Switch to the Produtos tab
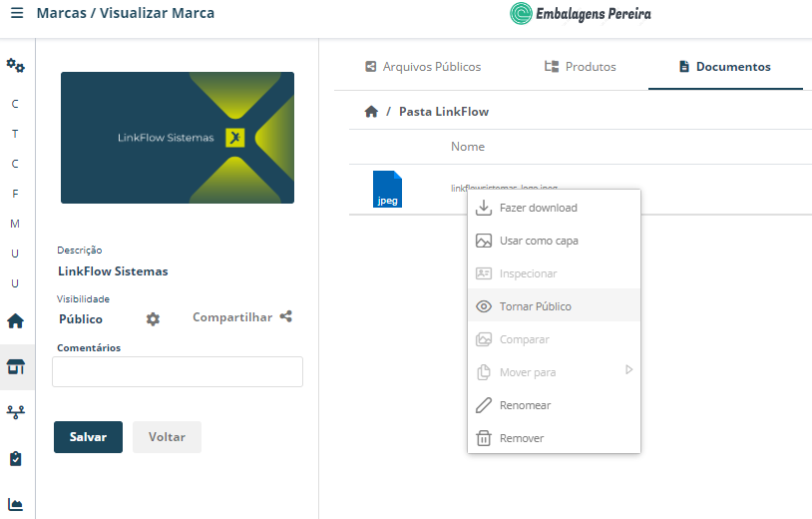Viewport: 812px width, 519px height. pos(580,67)
